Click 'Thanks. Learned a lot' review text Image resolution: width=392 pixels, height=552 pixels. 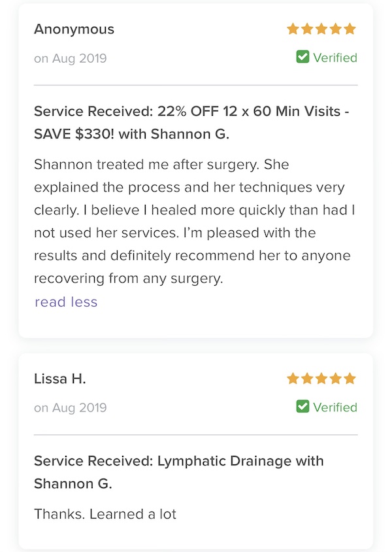point(105,514)
